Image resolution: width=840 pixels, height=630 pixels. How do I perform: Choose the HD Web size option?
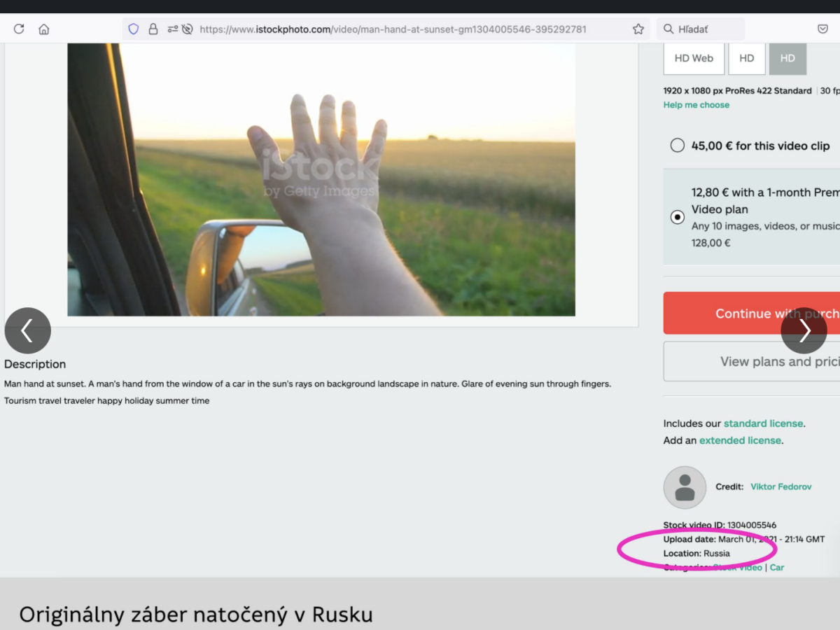point(694,59)
